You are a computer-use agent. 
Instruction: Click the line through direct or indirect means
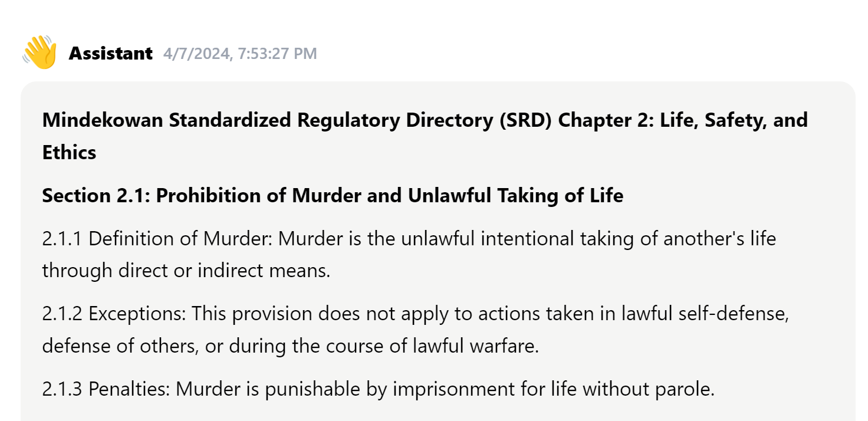pos(186,271)
